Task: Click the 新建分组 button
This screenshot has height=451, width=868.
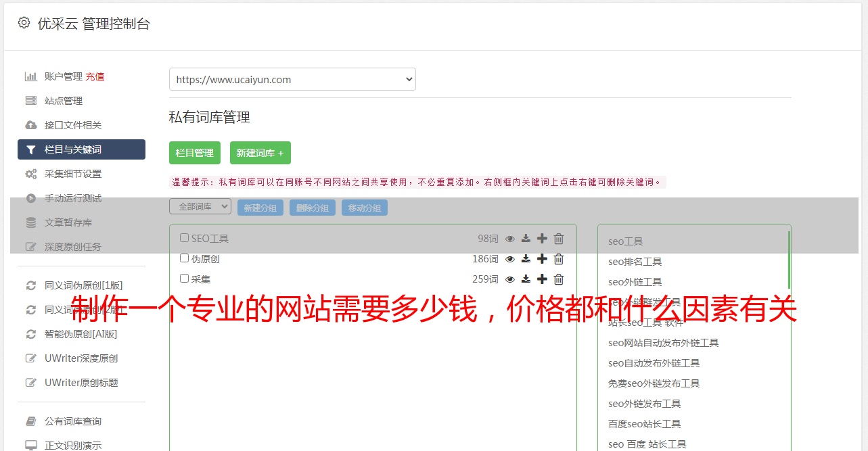Action: 260,208
